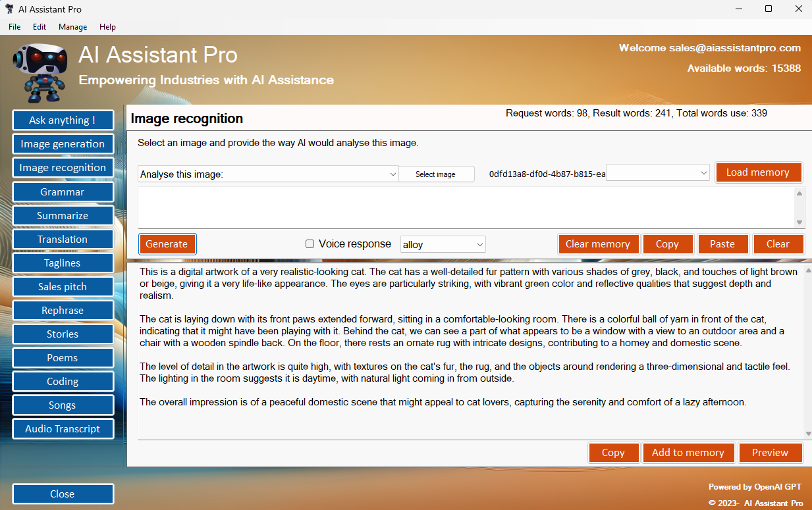Screen dimensions: 812x510
Task: Click inside the prompt text area
Action: click(466, 207)
